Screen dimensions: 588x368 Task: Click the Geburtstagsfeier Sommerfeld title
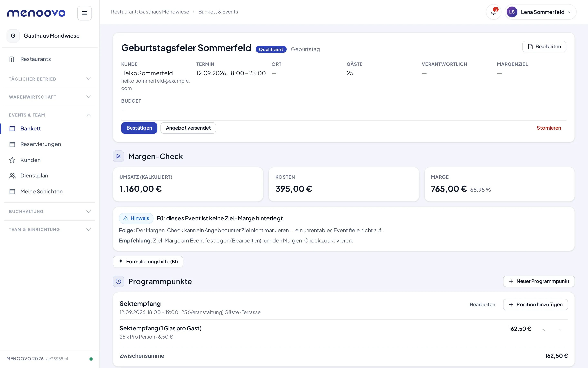pyautogui.click(x=186, y=48)
